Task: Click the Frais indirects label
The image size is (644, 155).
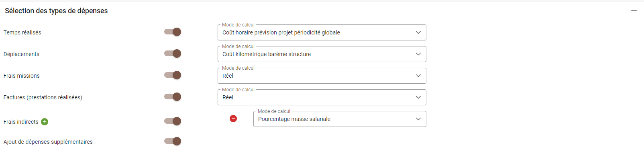Action: [21, 122]
